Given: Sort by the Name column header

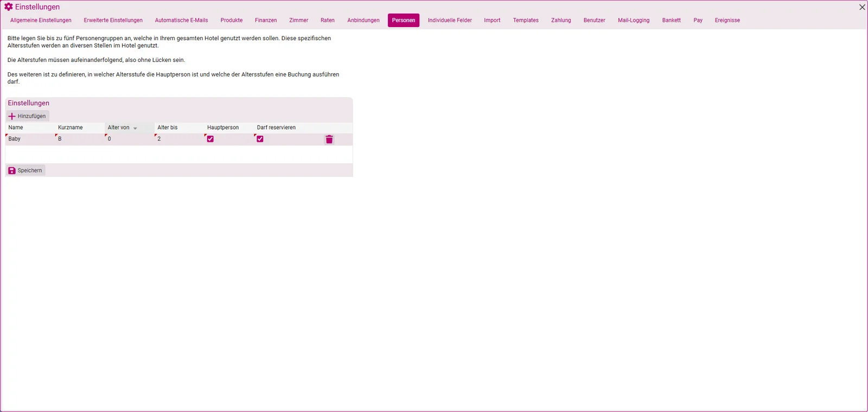Looking at the screenshot, I should click(x=30, y=128).
